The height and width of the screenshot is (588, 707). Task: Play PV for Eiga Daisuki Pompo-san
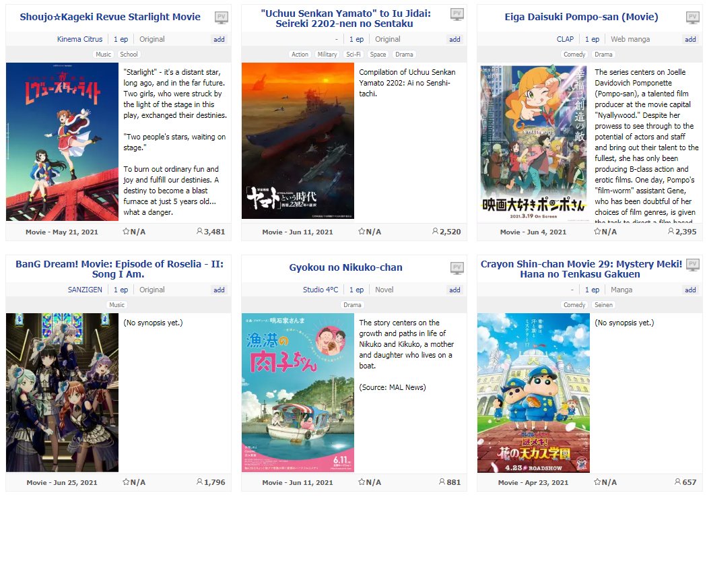[x=693, y=18]
